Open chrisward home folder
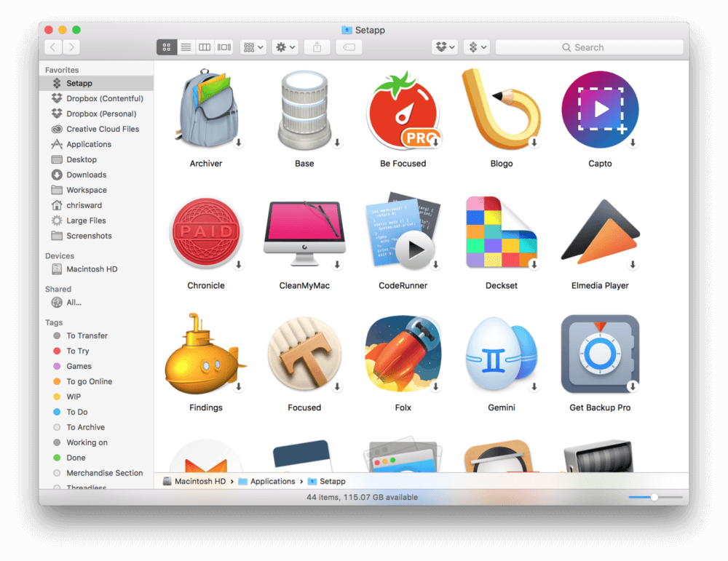 pyautogui.click(x=96, y=206)
